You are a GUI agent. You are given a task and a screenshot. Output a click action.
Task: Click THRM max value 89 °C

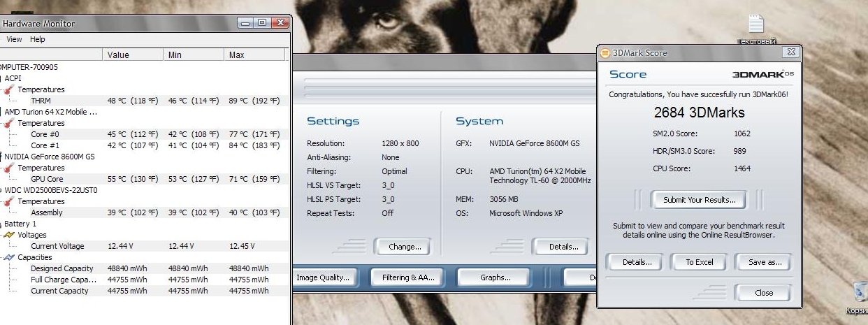point(254,101)
